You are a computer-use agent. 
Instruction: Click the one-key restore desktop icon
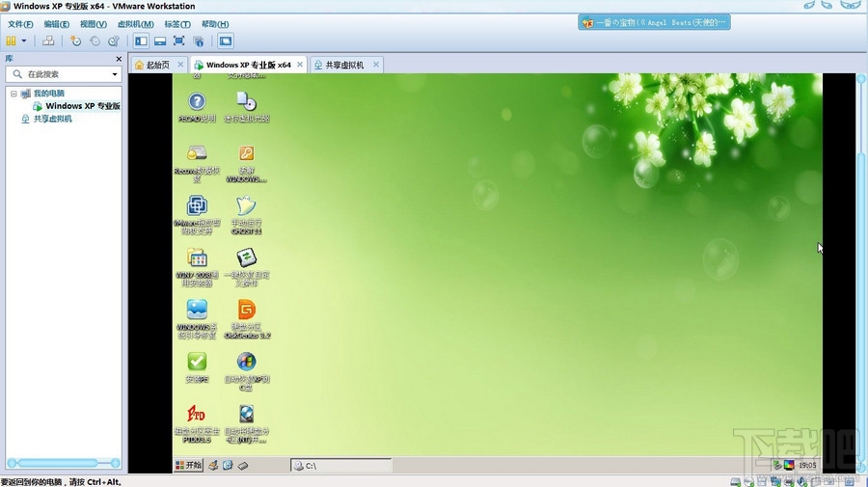click(x=246, y=267)
